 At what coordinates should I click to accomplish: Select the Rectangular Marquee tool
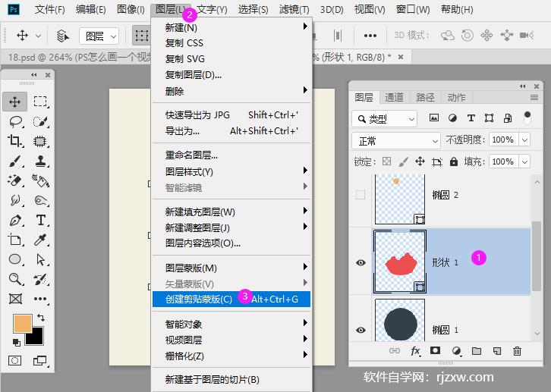click(40, 102)
